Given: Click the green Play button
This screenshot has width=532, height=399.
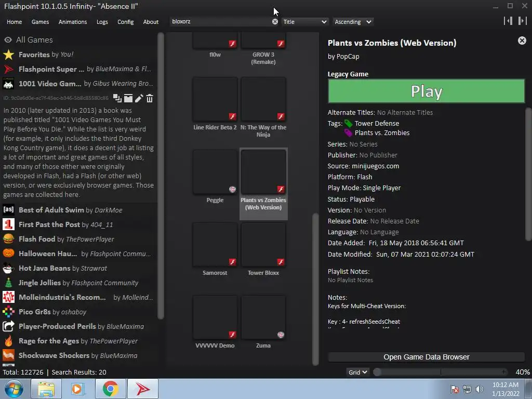Looking at the screenshot, I should 426,91.
